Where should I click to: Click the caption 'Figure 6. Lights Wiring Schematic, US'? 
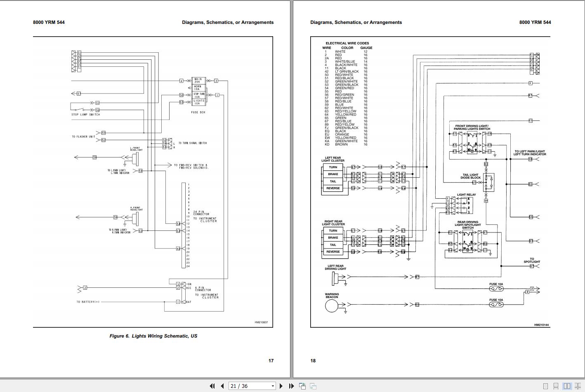click(x=153, y=336)
